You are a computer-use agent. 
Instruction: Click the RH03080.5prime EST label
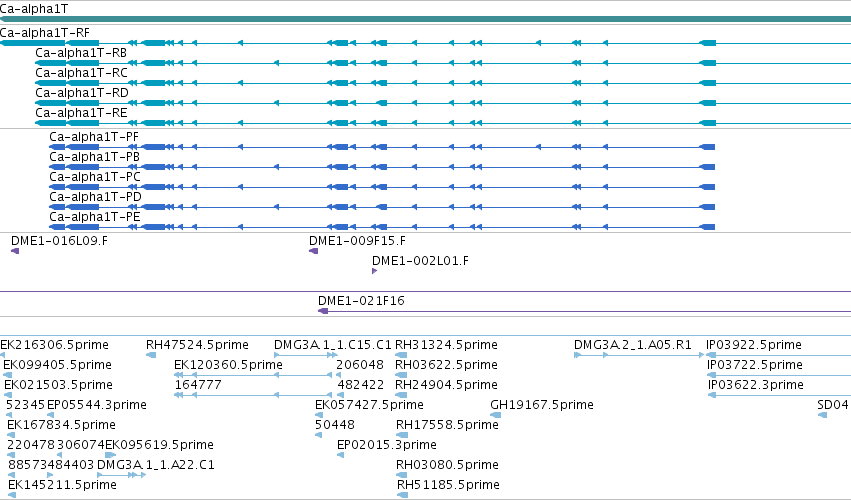(448, 465)
